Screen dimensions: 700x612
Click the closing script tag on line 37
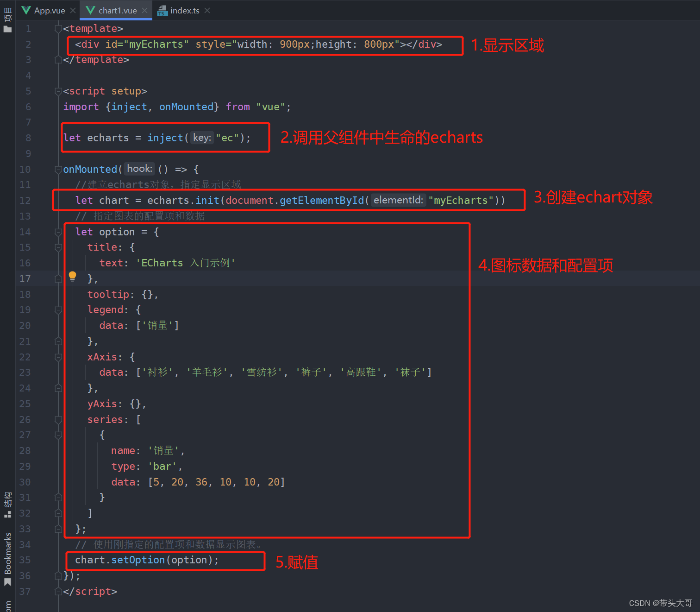pos(90,592)
